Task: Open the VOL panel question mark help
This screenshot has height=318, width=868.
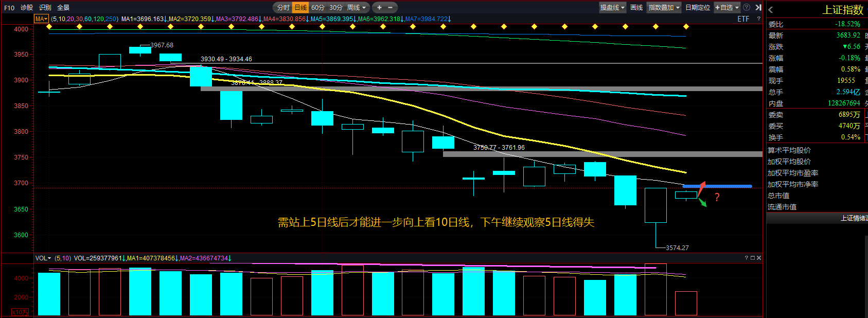Action: (x=746, y=258)
